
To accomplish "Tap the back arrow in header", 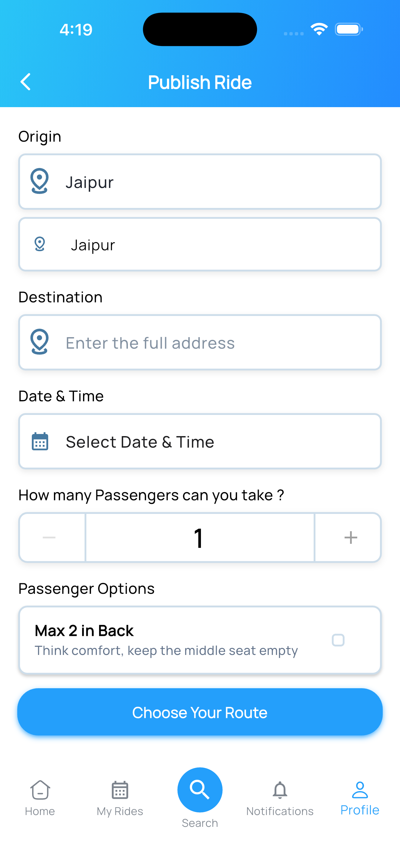I will 26,82.
